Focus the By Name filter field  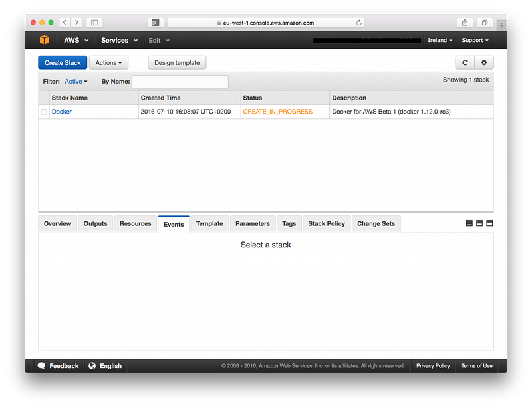point(180,82)
